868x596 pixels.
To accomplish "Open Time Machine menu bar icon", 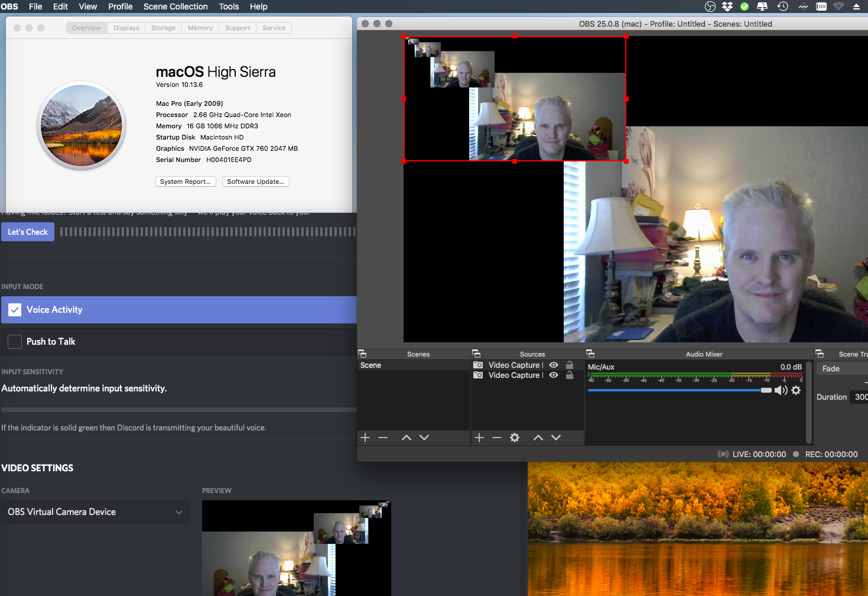I will (x=782, y=7).
